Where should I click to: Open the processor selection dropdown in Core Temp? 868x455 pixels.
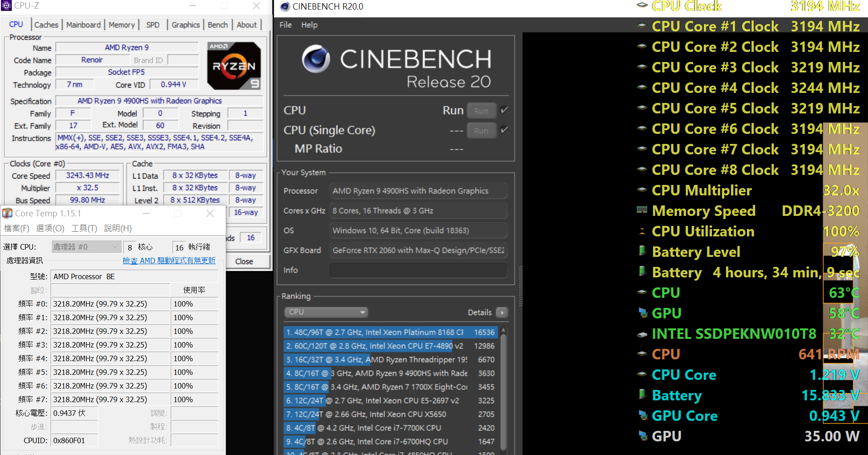coord(86,247)
